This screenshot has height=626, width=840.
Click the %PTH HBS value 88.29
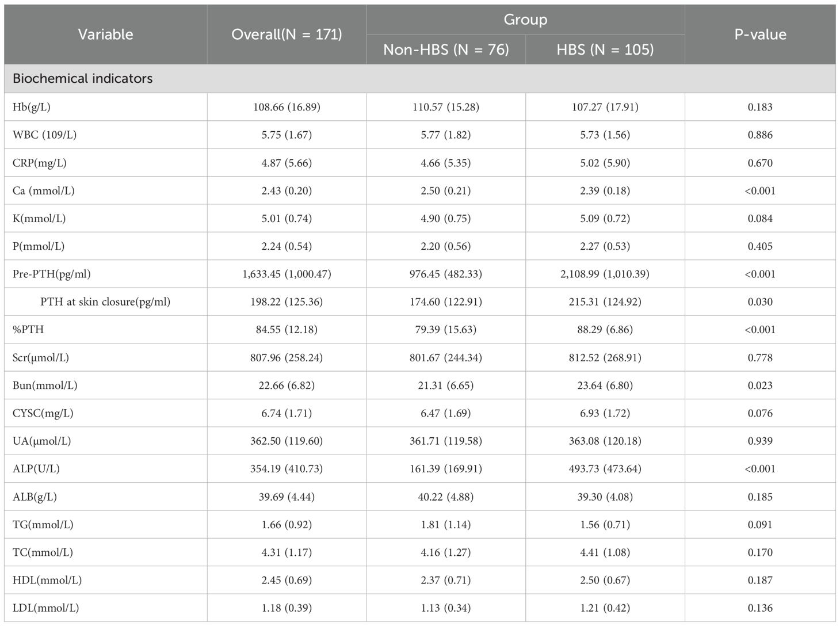click(605, 330)
